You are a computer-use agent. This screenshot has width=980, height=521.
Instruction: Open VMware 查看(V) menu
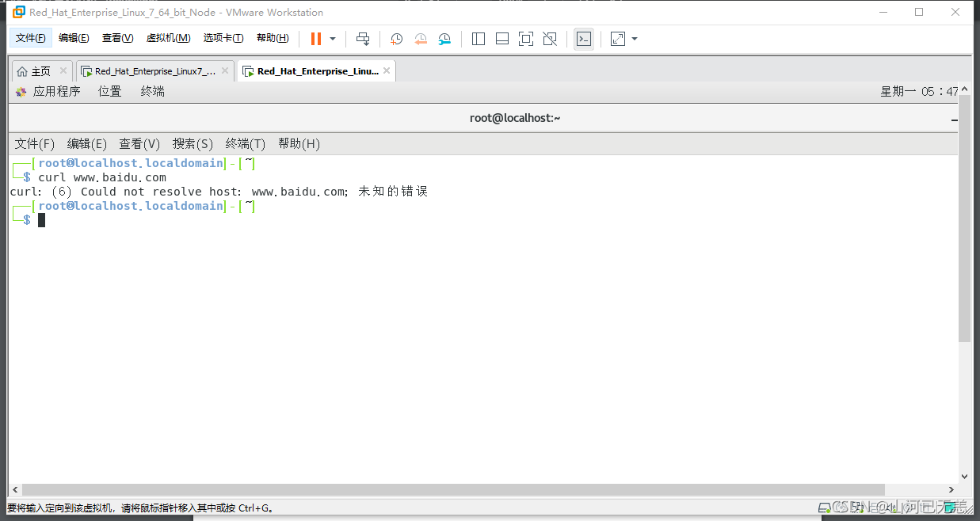pyautogui.click(x=117, y=38)
